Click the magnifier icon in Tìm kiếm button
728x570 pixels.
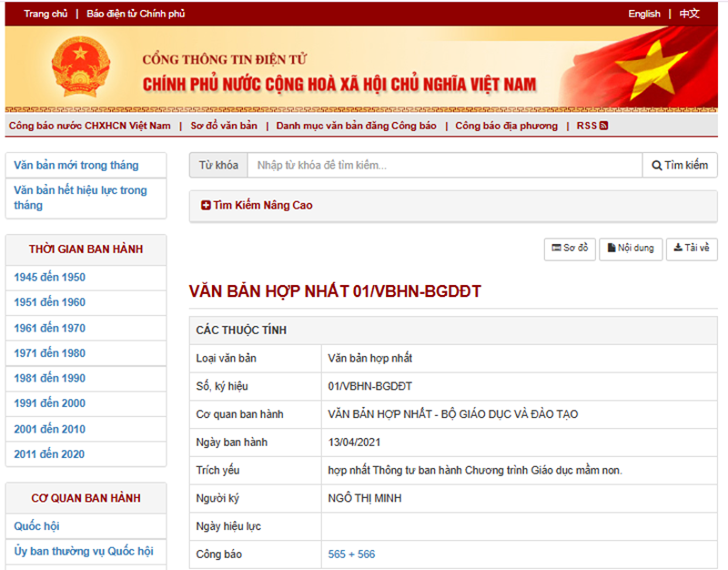656,165
